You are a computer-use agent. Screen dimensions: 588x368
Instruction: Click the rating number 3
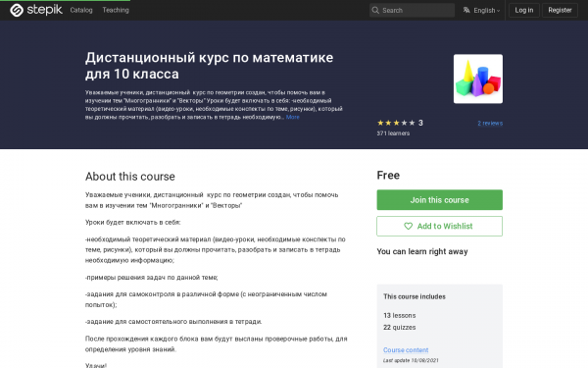420,123
